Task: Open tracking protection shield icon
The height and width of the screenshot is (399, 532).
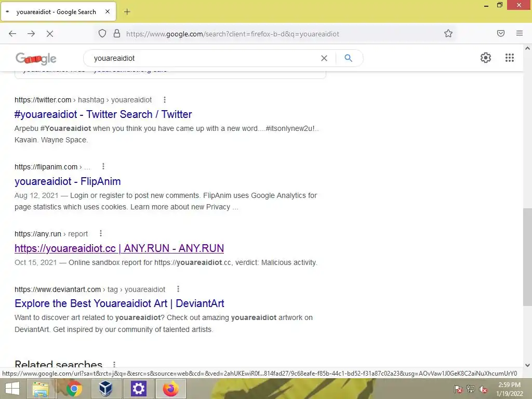Action: click(x=102, y=34)
